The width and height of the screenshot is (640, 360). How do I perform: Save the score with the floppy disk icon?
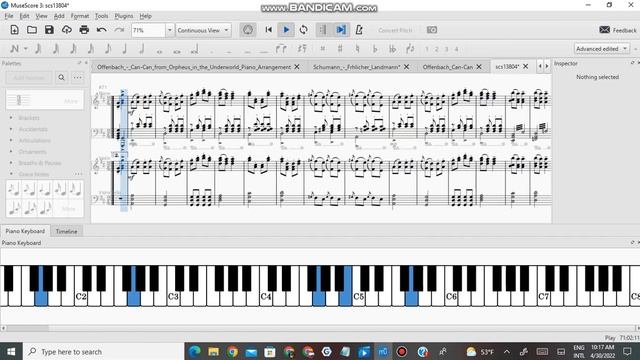click(49, 30)
